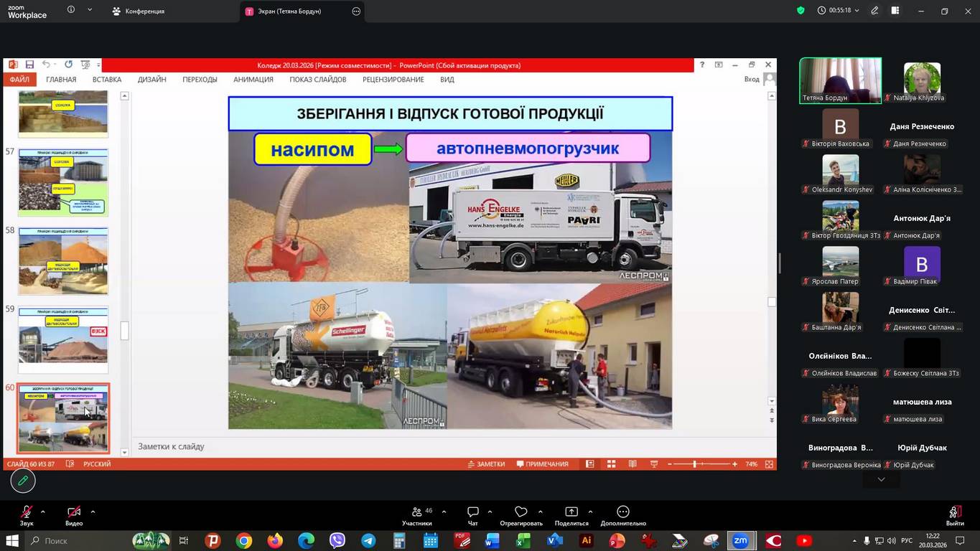Expand the meeting timer dropdown

857,11
